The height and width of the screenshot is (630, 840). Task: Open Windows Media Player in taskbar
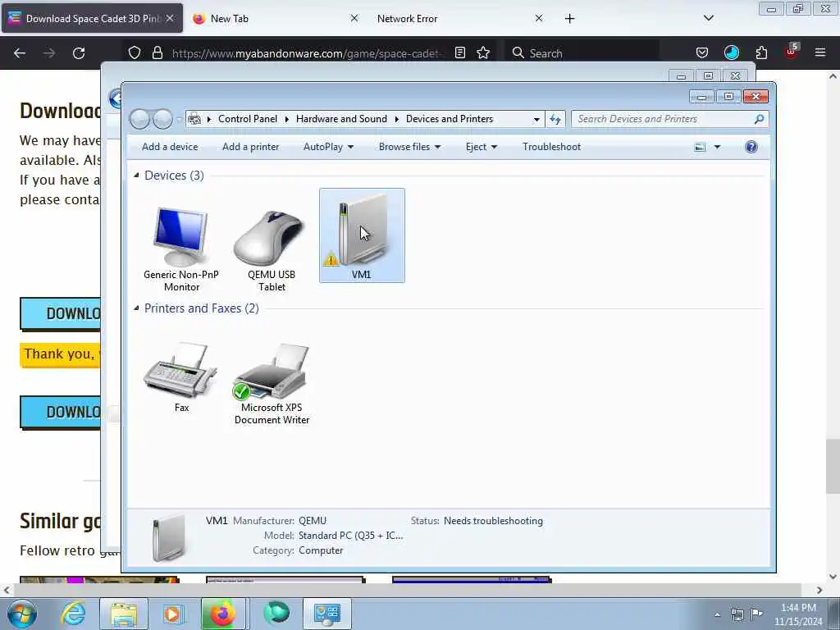coord(172,614)
